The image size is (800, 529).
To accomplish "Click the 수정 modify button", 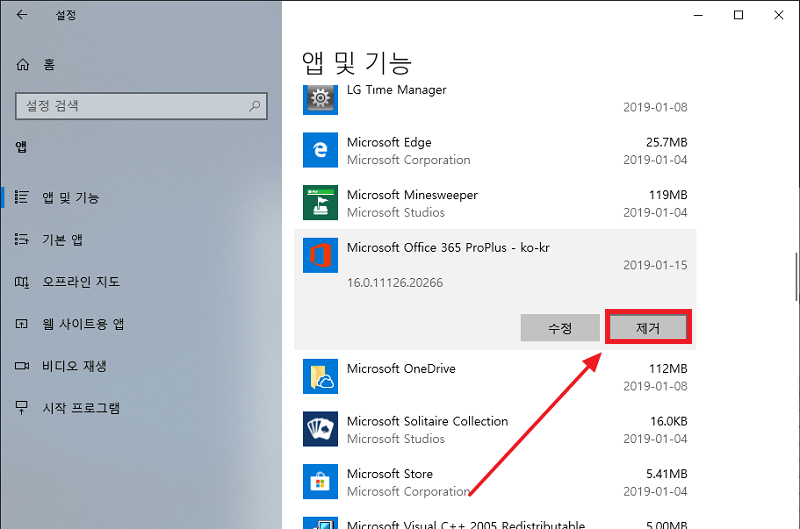I will (560, 328).
